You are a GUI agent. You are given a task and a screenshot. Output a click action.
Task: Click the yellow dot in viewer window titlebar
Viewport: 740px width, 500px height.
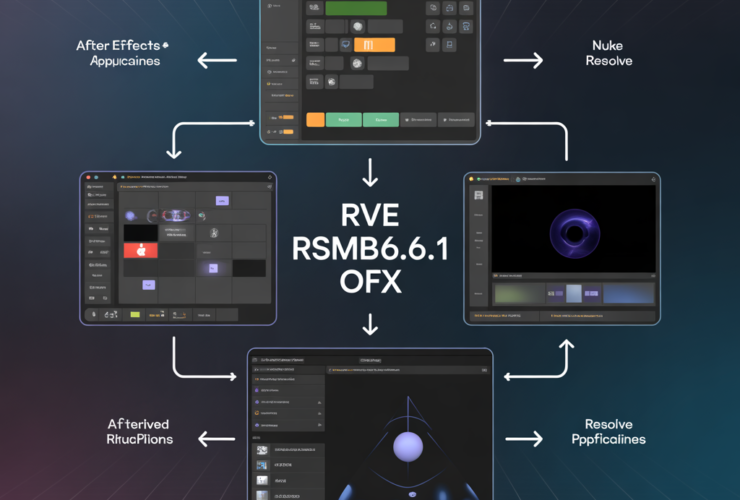(471, 179)
